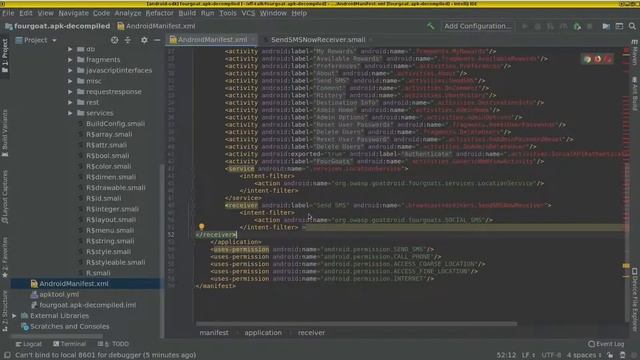Open the Refactor menu
The image size is (640, 360).
[160, 13]
